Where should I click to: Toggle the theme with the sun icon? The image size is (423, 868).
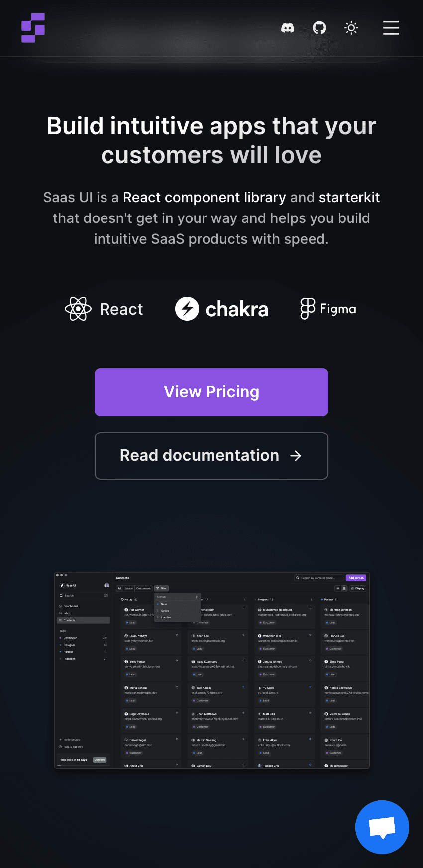(351, 28)
